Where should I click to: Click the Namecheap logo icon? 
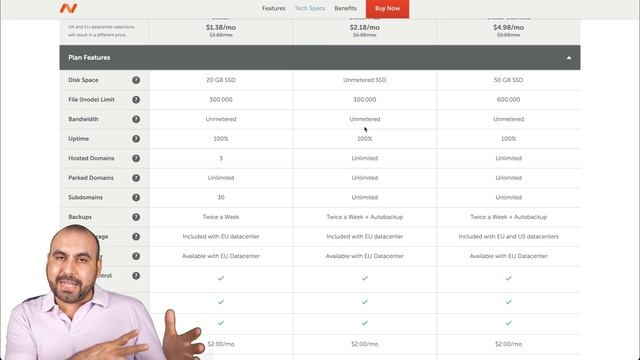(x=68, y=8)
